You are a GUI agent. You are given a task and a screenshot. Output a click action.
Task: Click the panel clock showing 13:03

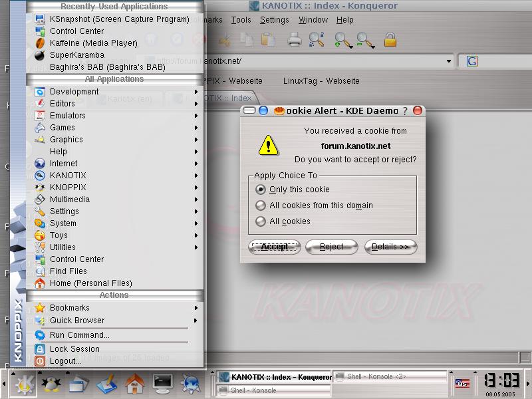(x=501, y=380)
